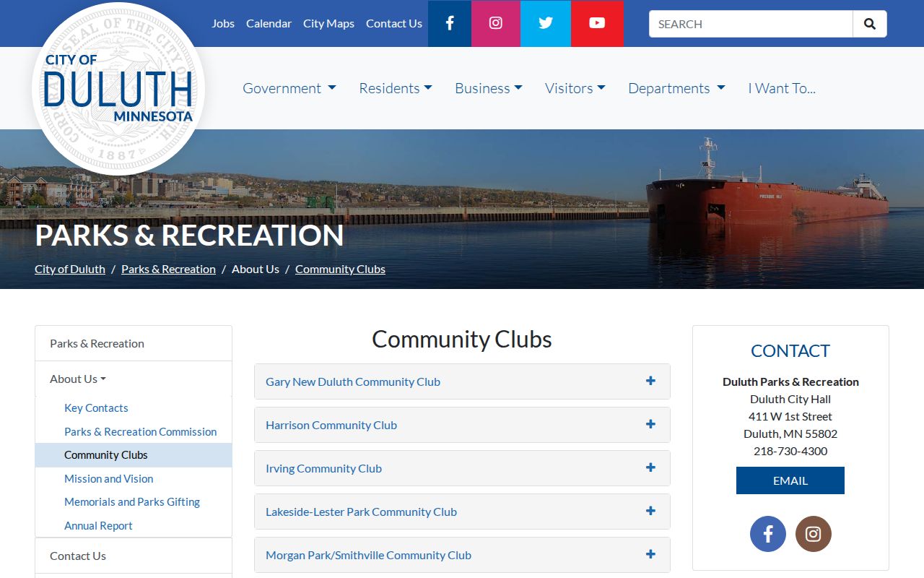Follow Parks & Recreation breadcrumb link
The image size is (924, 578).
(x=168, y=269)
